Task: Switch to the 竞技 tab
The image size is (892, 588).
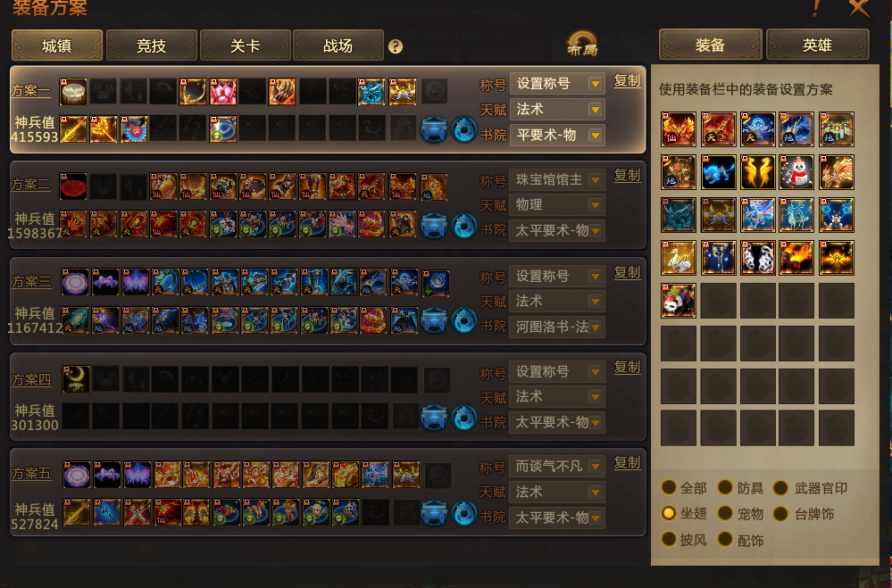Action: (151, 46)
